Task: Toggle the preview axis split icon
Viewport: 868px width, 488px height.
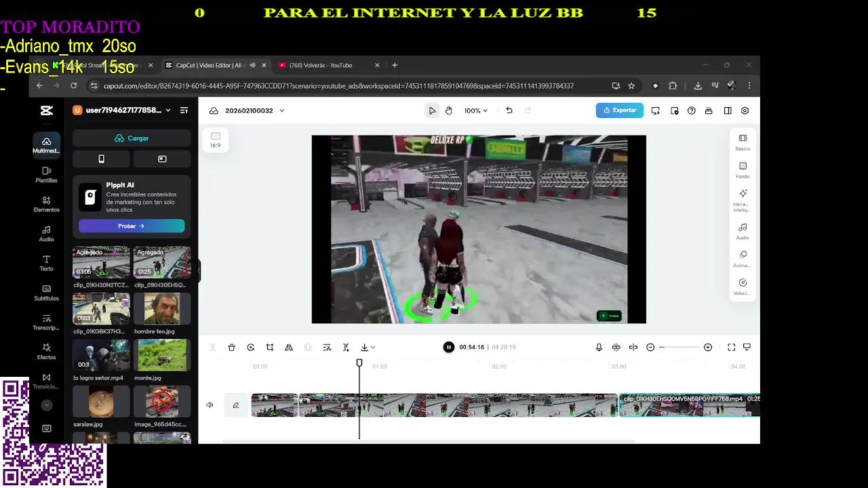Action: click(633, 348)
